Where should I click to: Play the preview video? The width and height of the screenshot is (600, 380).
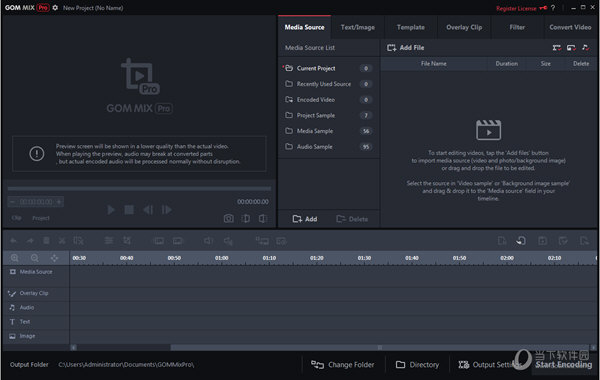111,210
